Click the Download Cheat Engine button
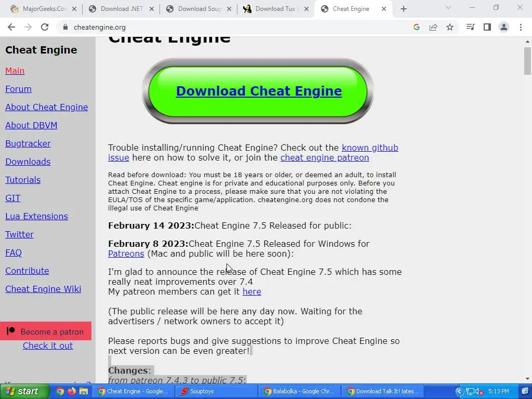532x399 pixels. point(259,91)
